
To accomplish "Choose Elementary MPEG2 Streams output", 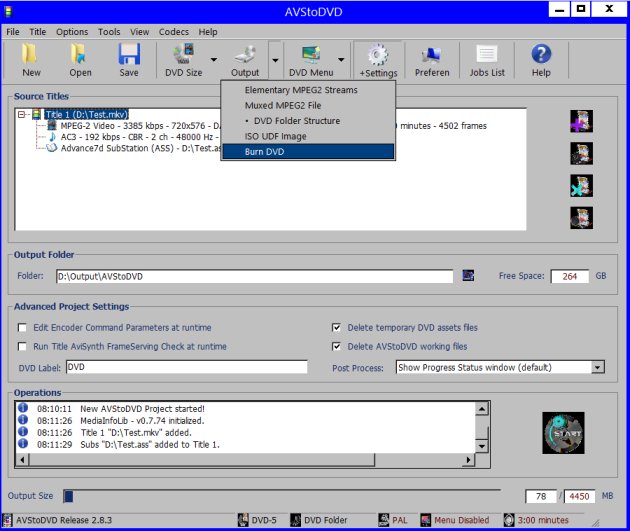I will pyautogui.click(x=308, y=90).
